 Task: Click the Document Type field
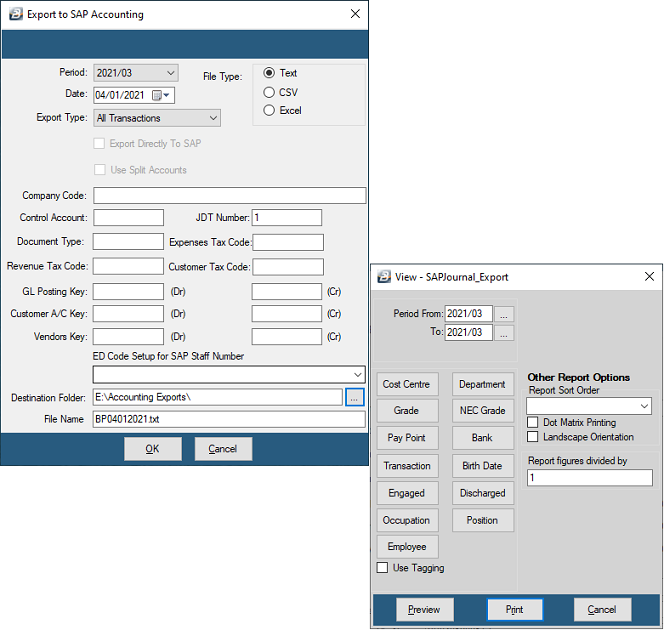coord(128,242)
